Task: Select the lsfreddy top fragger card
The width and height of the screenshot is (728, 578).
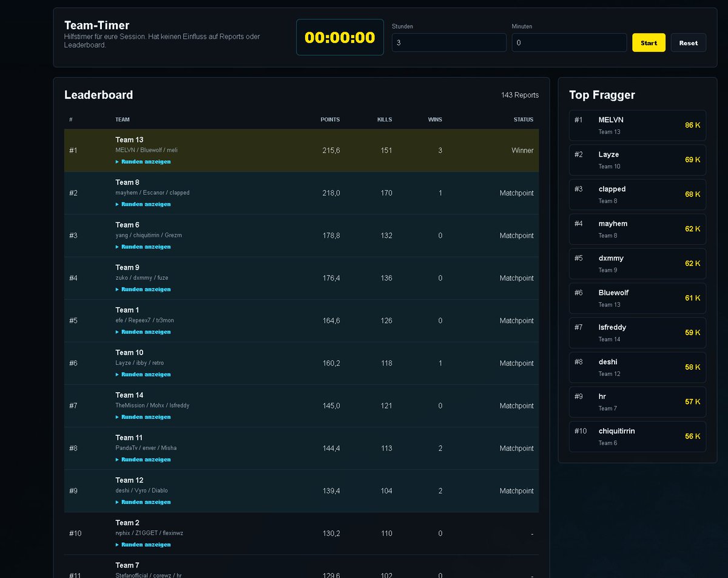Action: coord(638,333)
